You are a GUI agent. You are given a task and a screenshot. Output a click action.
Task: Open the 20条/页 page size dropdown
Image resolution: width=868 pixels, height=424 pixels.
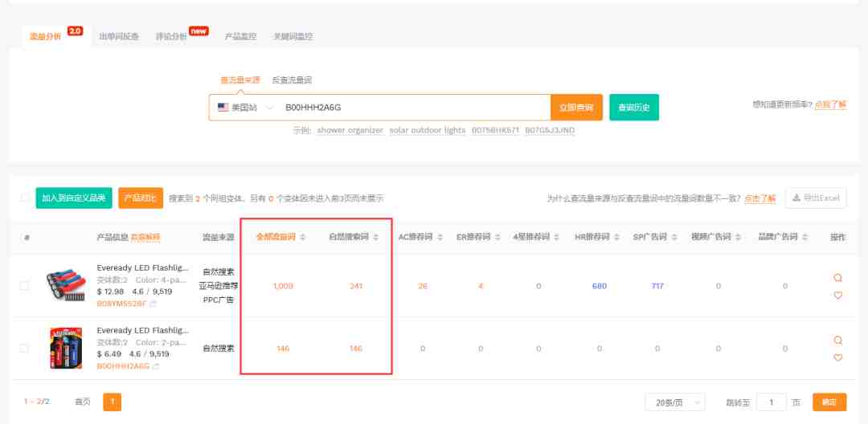(675, 402)
